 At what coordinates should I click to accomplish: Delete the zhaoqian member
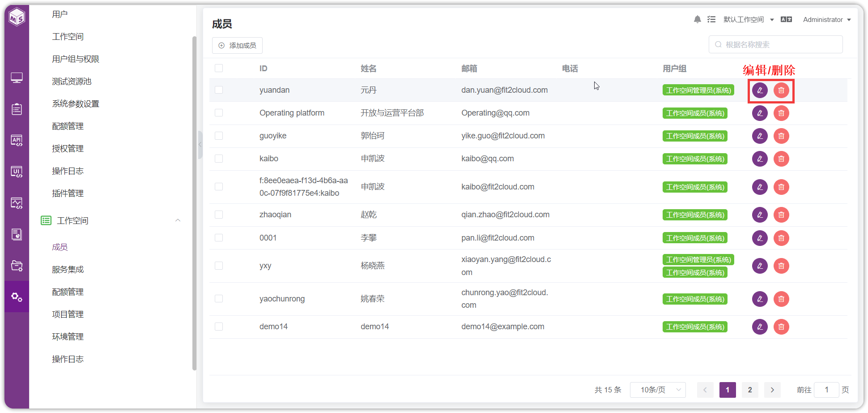pos(781,215)
